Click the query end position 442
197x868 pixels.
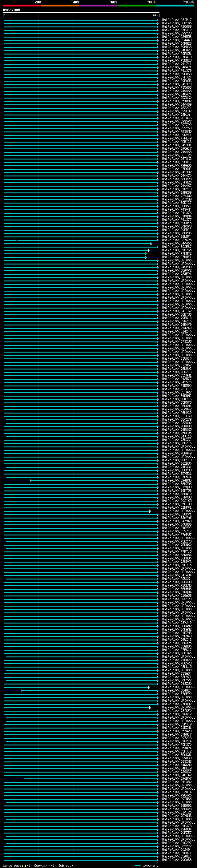pos(155,15)
